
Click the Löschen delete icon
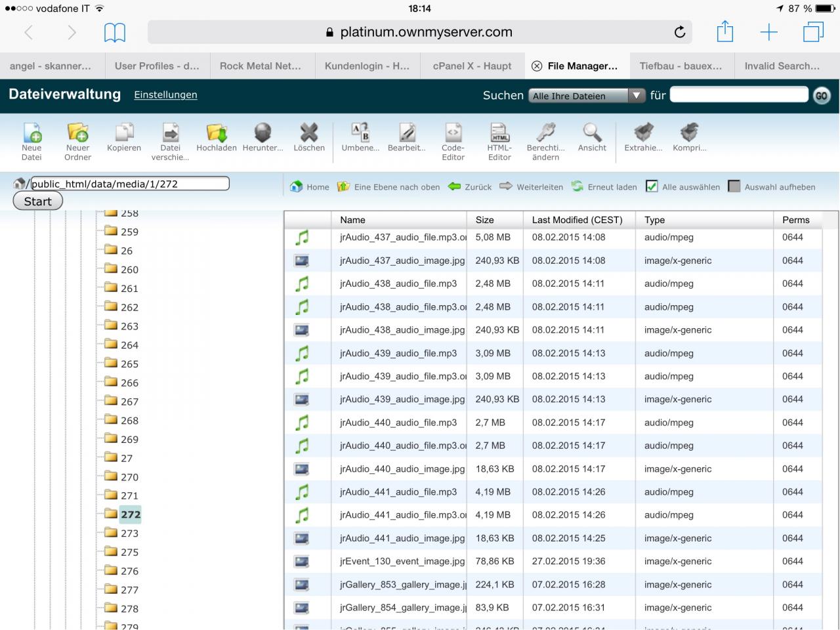(309, 133)
